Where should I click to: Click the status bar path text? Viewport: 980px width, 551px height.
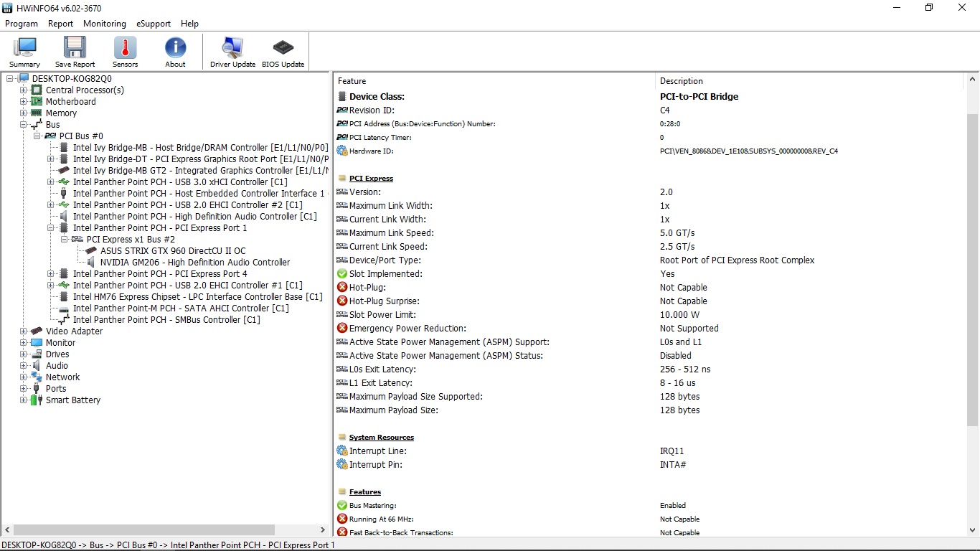point(168,545)
